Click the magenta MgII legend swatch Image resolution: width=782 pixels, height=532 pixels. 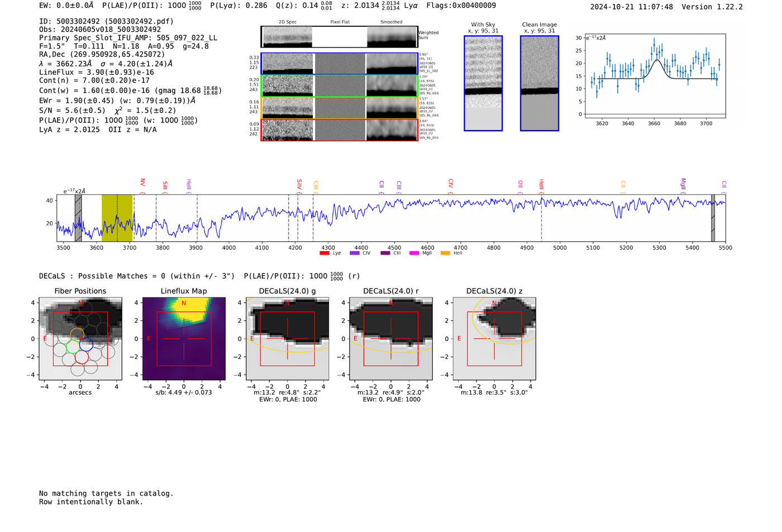[x=414, y=253]
